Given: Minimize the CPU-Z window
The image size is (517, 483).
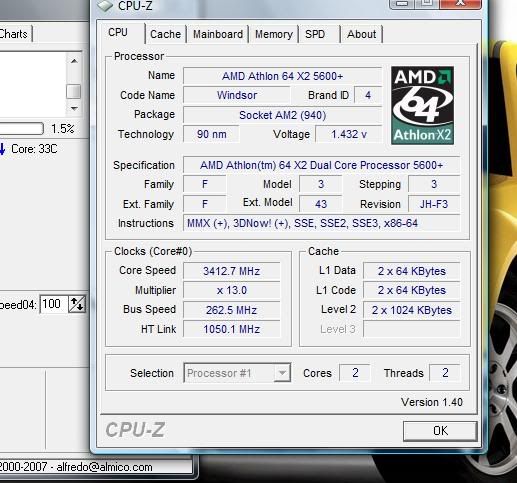Looking at the screenshot, I should coord(402,4).
